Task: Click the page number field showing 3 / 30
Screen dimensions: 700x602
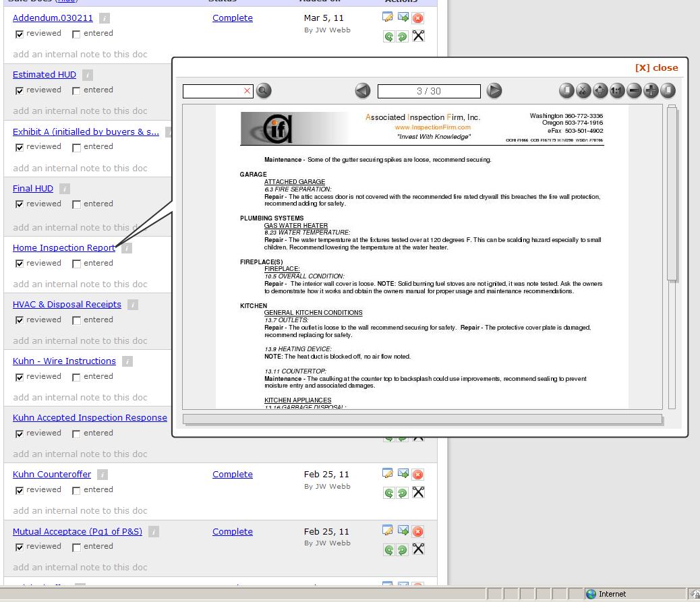Action: [429, 91]
